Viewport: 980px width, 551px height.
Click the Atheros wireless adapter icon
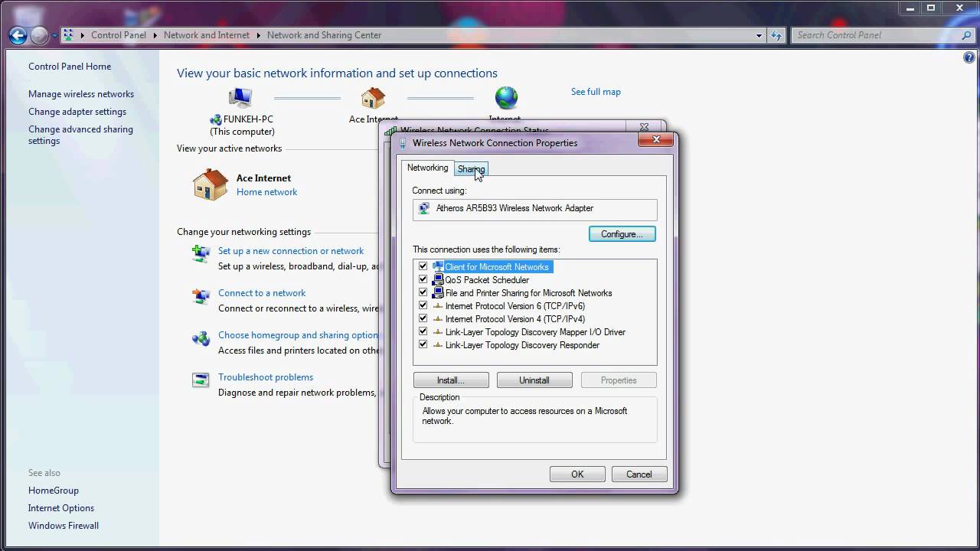coord(424,208)
